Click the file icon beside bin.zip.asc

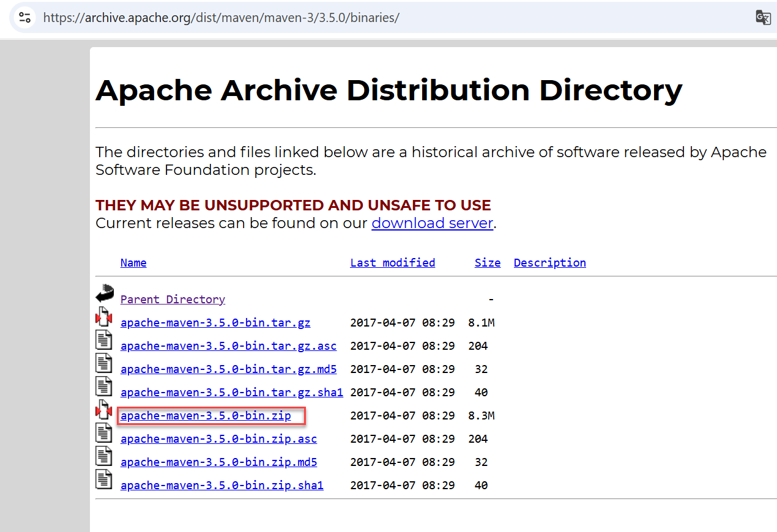click(x=104, y=433)
